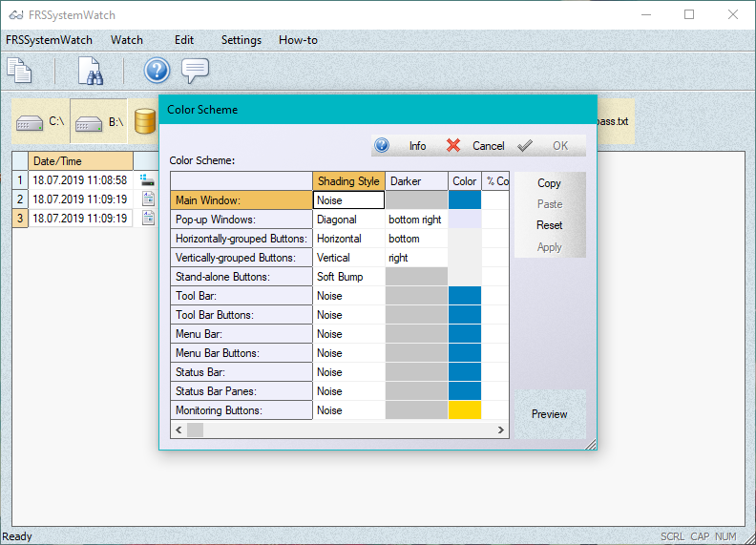Click the Copy button in Color Scheme
756x545 pixels.
pyautogui.click(x=549, y=183)
